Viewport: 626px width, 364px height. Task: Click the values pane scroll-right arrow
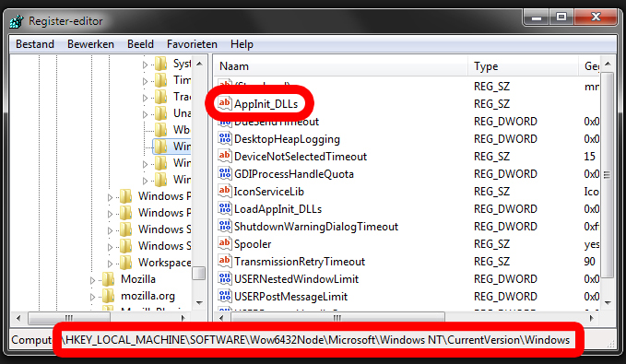tap(592, 318)
